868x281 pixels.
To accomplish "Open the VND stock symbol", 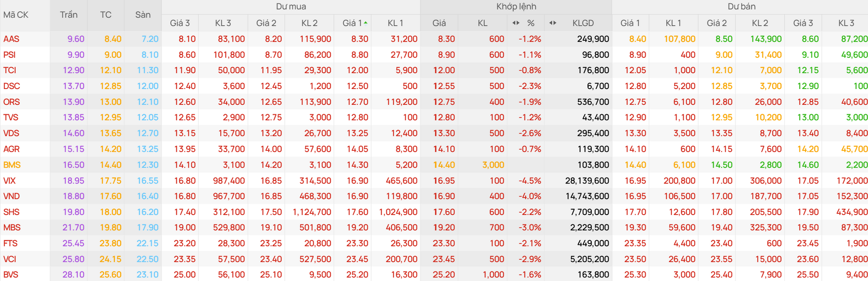I will coord(12,197).
